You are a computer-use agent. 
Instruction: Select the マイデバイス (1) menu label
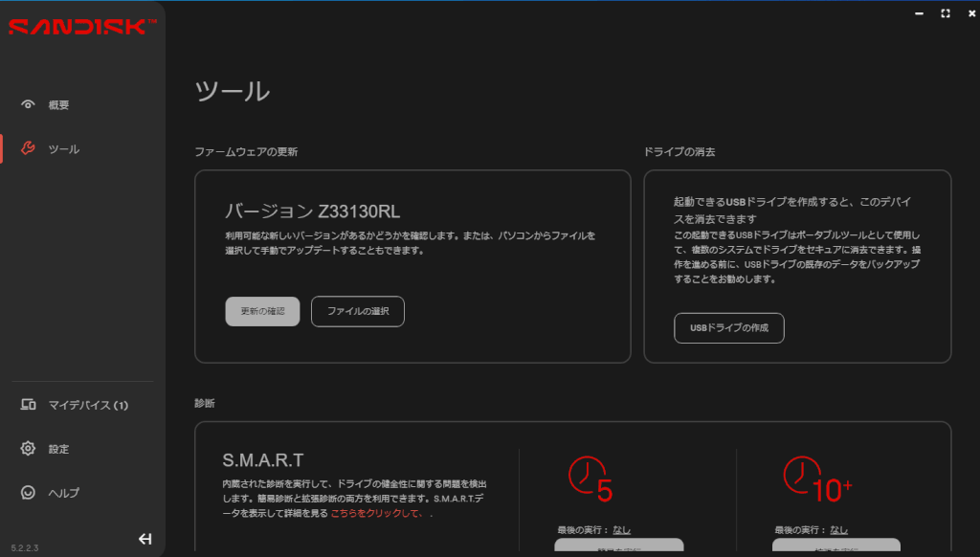(x=88, y=406)
